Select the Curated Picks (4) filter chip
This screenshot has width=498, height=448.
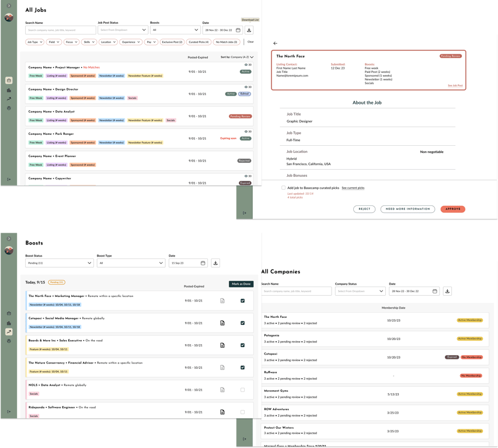[x=198, y=42]
